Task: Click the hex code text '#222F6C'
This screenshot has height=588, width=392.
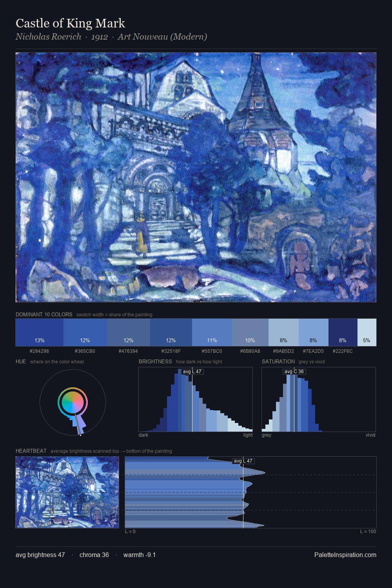Action: point(343,351)
